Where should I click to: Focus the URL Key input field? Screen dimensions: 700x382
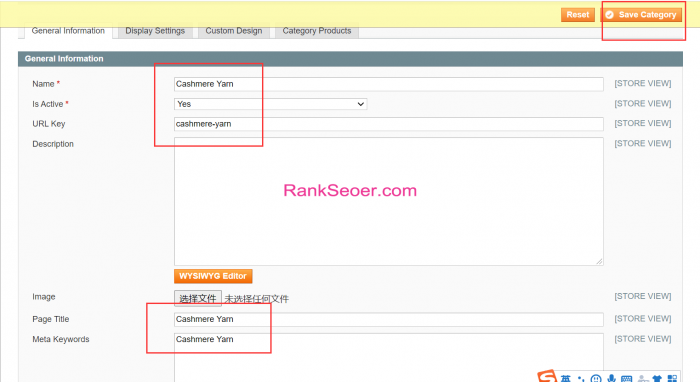tap(388, 124)
